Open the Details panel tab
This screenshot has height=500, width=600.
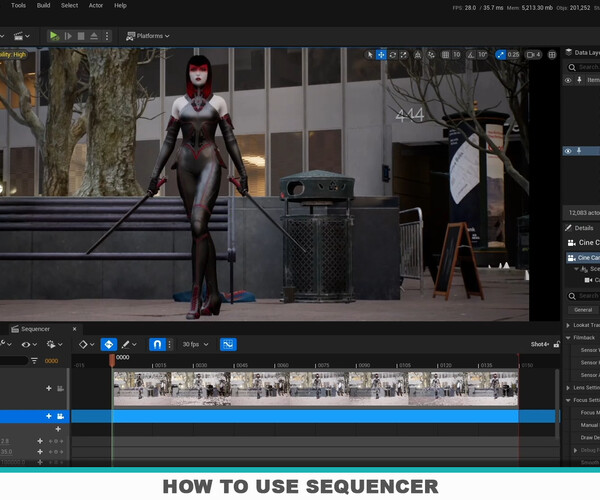[580, 228]
